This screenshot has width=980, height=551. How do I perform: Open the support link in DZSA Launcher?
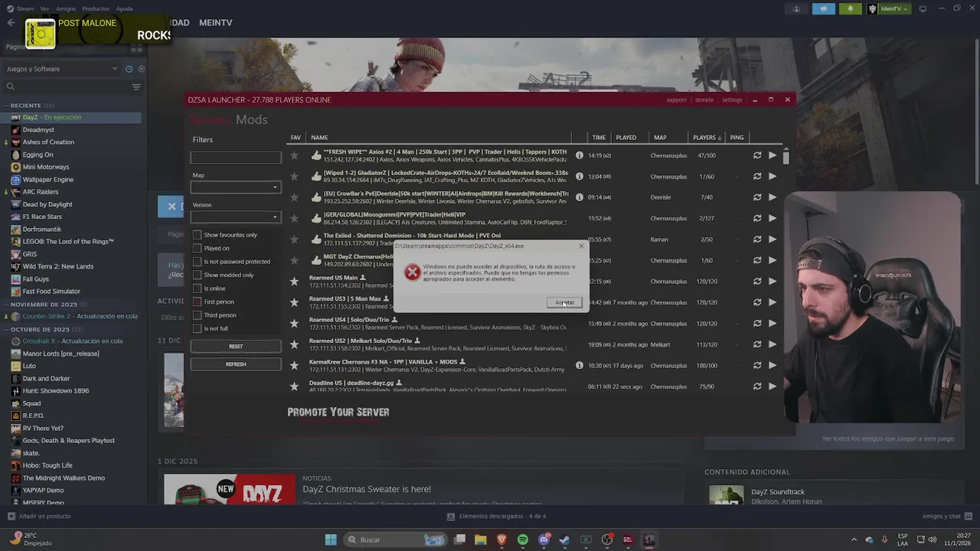pyautogui.click(x=676, y=99)
